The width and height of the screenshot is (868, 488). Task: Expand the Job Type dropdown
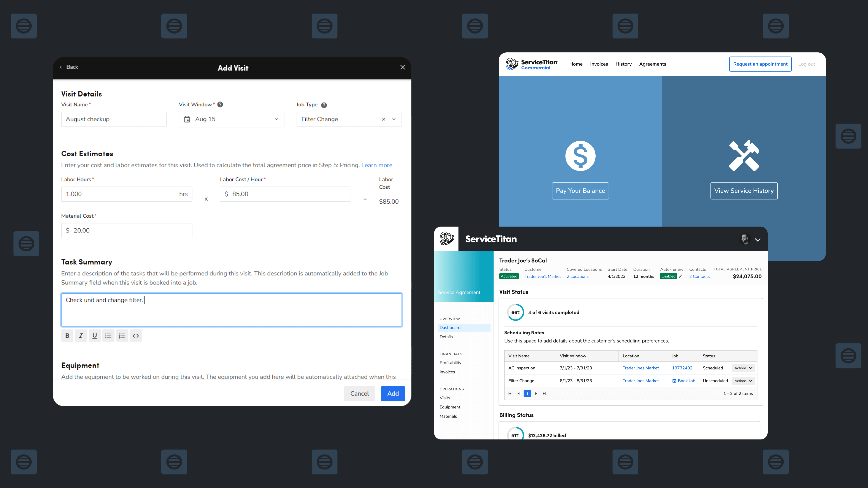click(394, 119)
